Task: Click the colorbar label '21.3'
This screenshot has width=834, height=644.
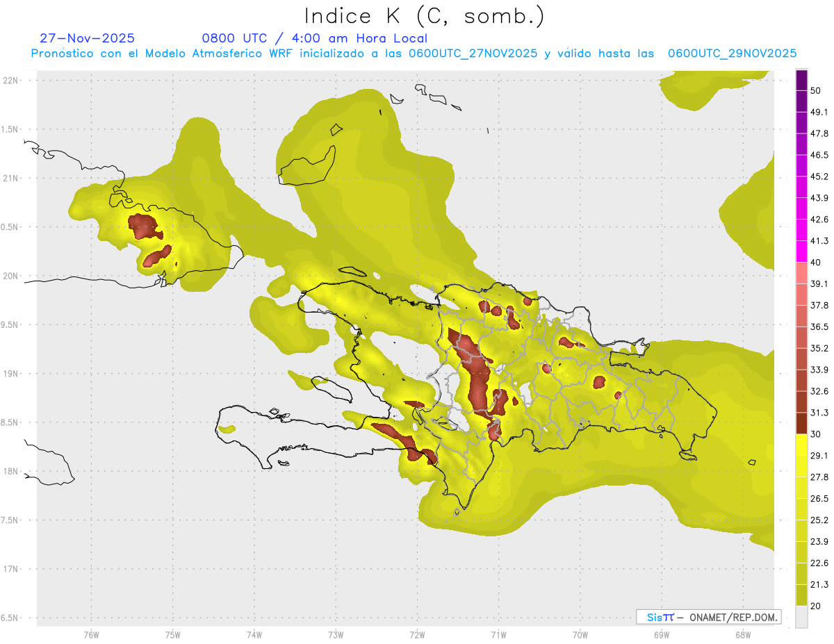Action: click(x=819, y=584)
